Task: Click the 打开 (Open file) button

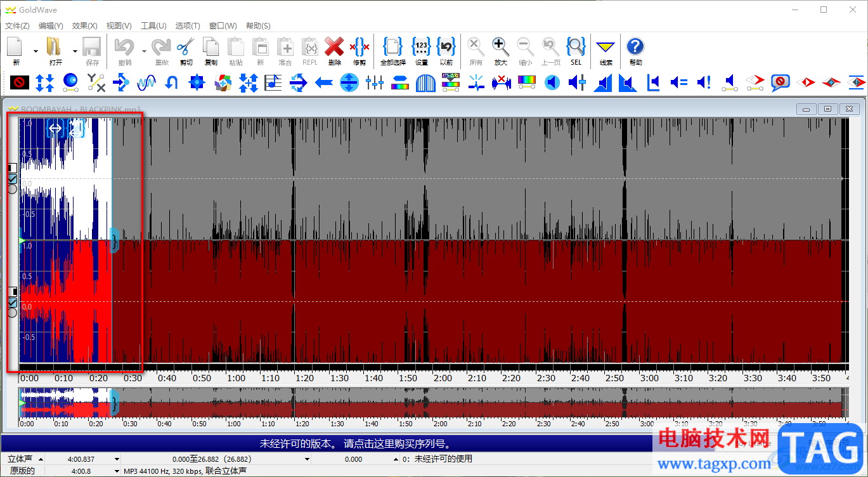Action: point(56,51)
